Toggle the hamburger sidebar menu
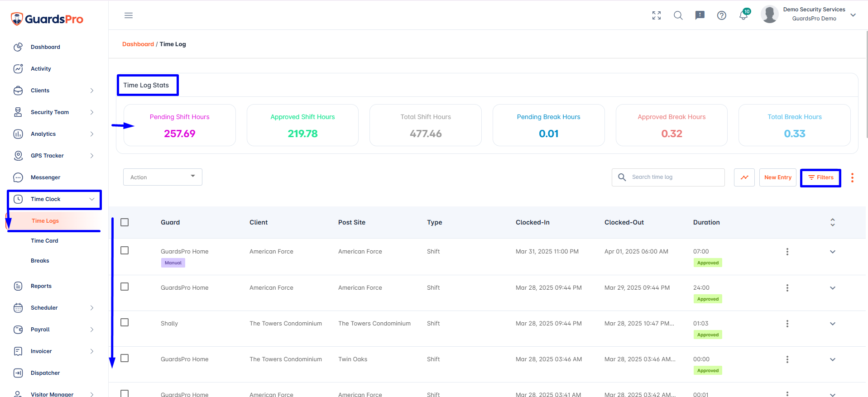This screenshot has width=868, height=397. pyautogui.click(x=129, y=15)
